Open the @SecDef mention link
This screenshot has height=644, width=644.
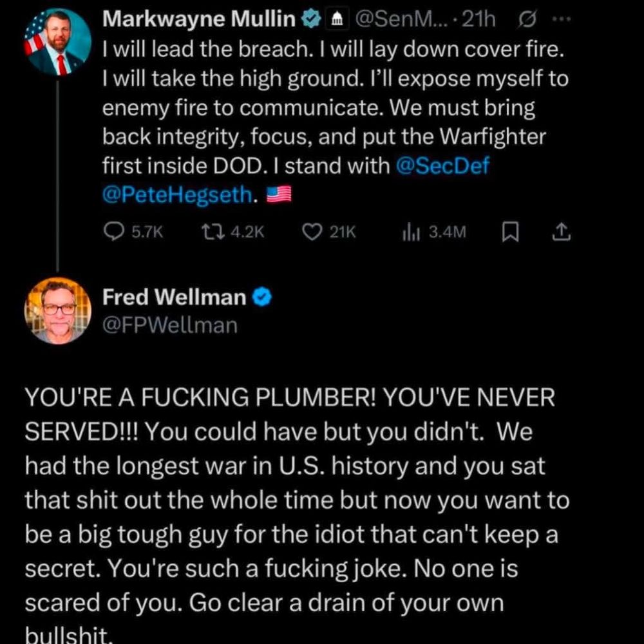[x=442, y=166]
